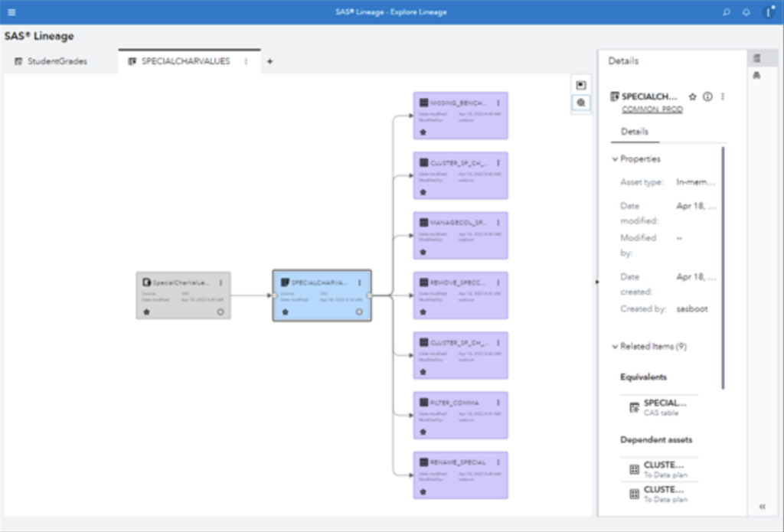Click the binoculars icon in the right sidebar
This screenshot has height=532, width=784.
tap(757, 76)
